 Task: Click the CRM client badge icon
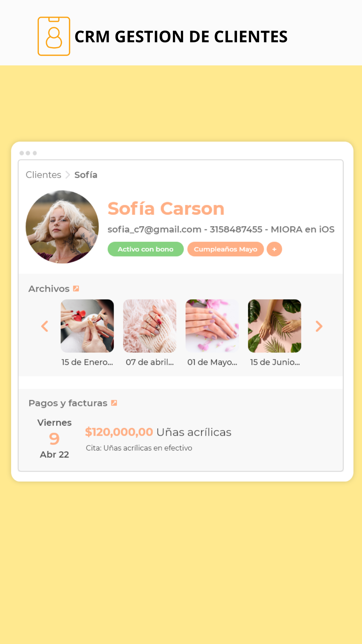[54, 36]
